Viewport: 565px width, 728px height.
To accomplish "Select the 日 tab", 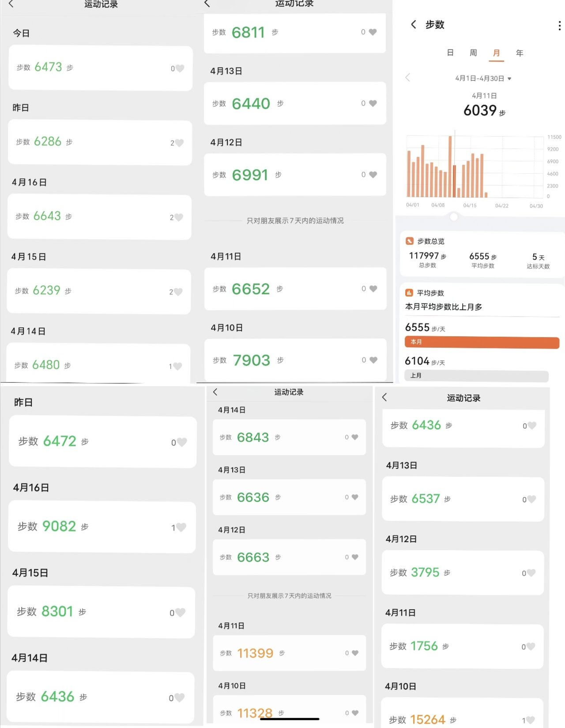I will (450, 53).
